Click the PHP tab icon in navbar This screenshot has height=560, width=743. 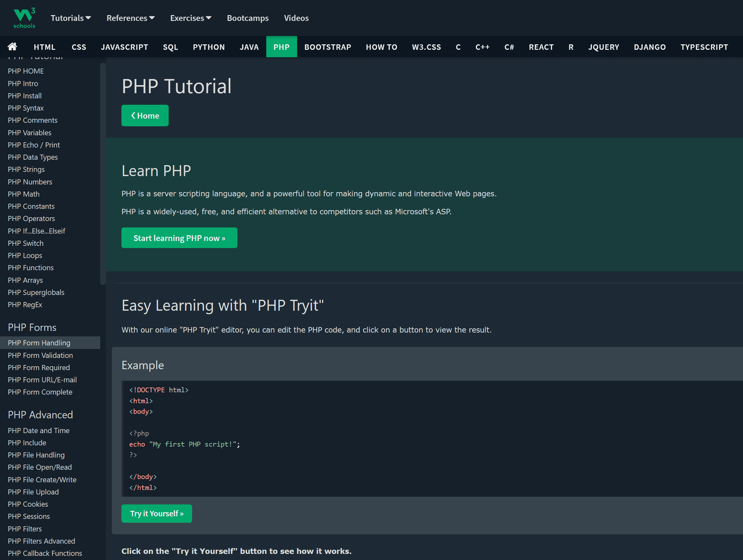(282, 46)
